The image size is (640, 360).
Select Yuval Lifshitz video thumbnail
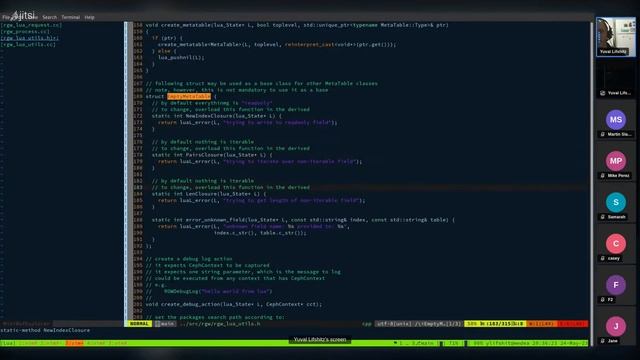point(616,37)
